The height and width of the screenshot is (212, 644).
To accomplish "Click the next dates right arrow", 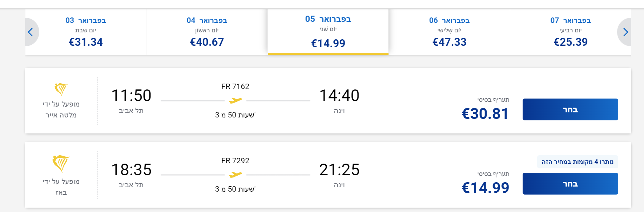I will [625, 32].
